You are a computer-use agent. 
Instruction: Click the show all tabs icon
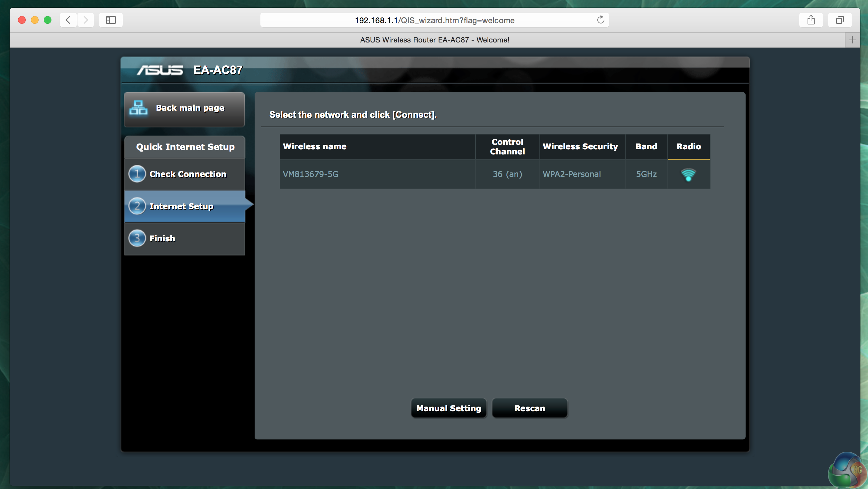point(840,20)
